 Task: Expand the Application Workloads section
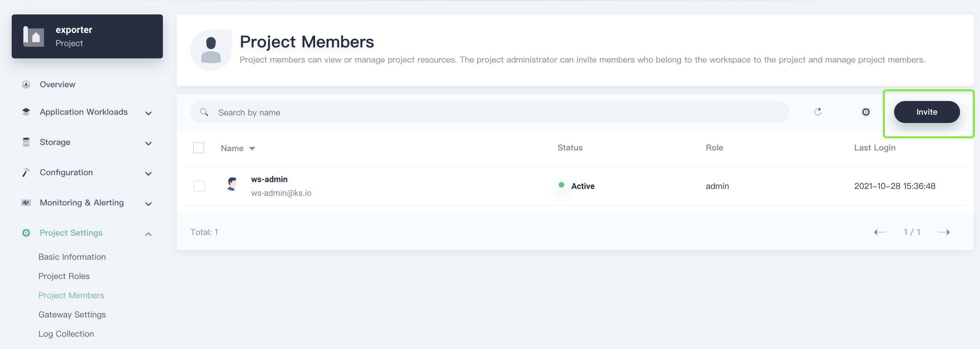[x=148, y=113]
